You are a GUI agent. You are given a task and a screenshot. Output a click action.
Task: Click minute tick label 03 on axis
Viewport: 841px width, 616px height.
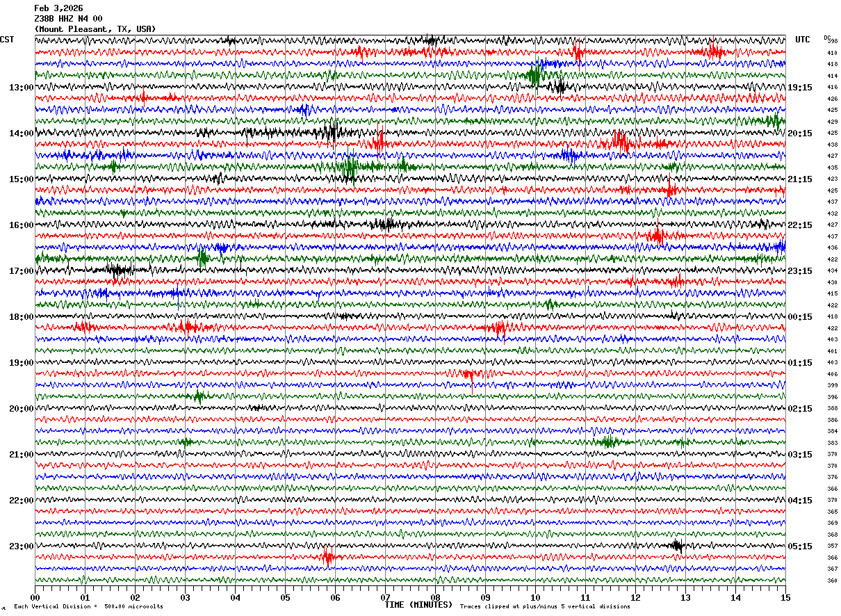(185, 597)
